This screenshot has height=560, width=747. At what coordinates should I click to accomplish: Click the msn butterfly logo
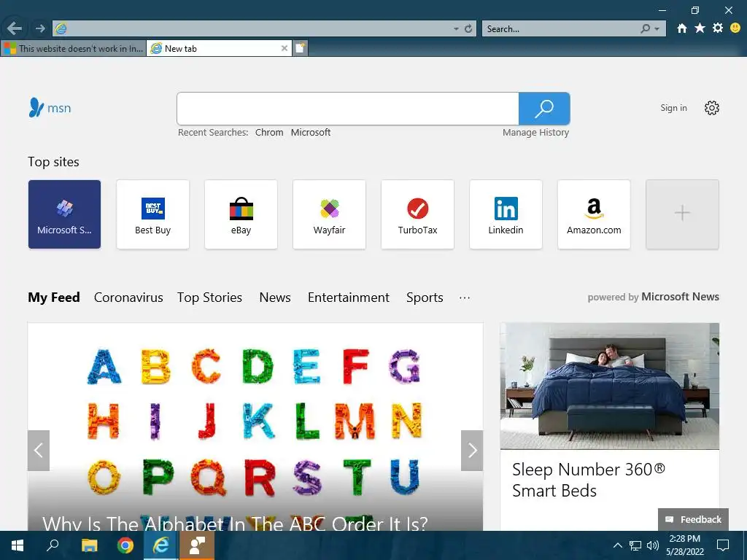click(x=50, y=108)
